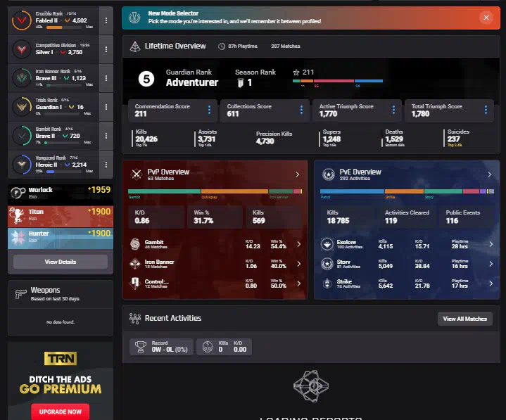Click the Upgrade Now button
Screen dimensions: 506x420
pyautogui.click(x=61, y=412)
